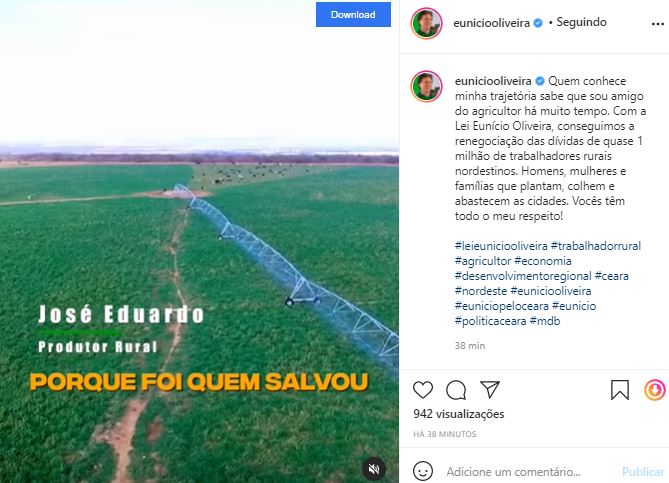Click the profile avatar beside the caption
Image resolution: width=669 pixels, height=483 pixels.
click(426, 86)
